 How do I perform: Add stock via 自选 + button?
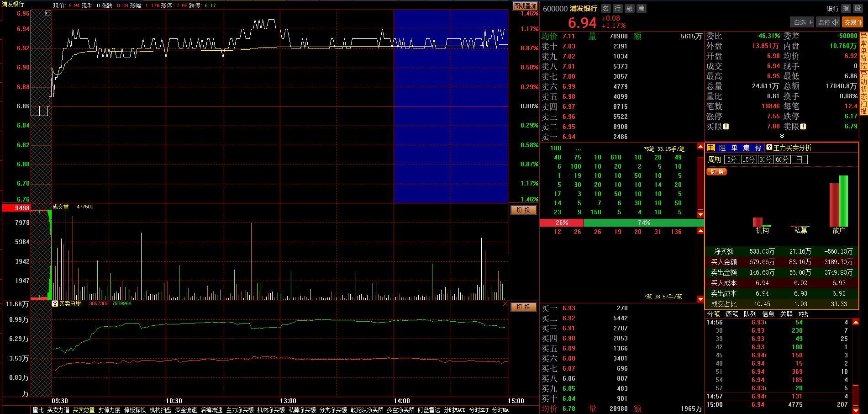(x=803, y=22)
